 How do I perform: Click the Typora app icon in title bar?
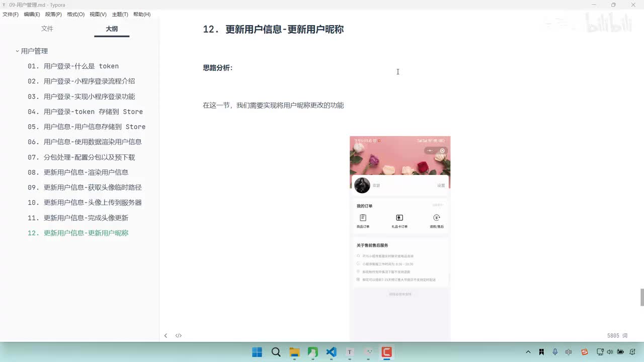[5, 5]
